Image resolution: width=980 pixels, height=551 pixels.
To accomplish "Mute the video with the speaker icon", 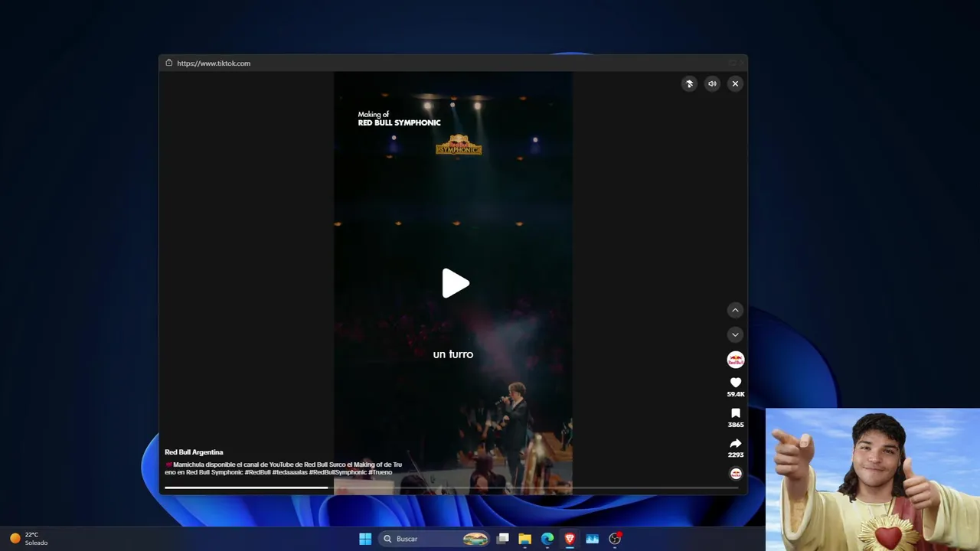I will pyautogui.click(x=712, y=84).
